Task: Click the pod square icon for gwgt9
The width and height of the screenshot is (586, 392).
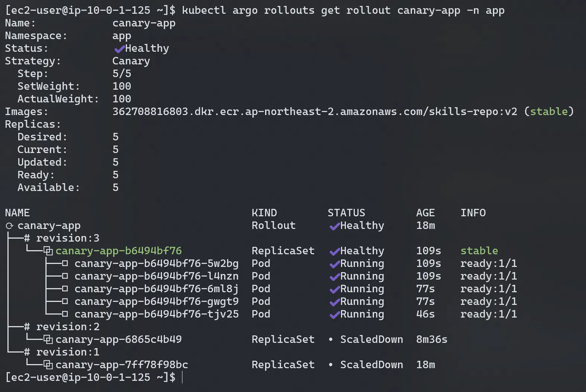Action: 65,302
